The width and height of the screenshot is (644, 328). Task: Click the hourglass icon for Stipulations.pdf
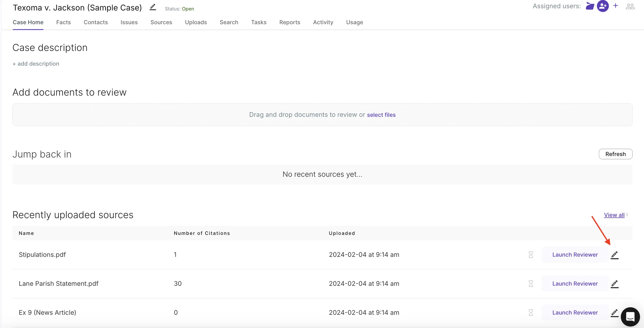pos(531,255)
